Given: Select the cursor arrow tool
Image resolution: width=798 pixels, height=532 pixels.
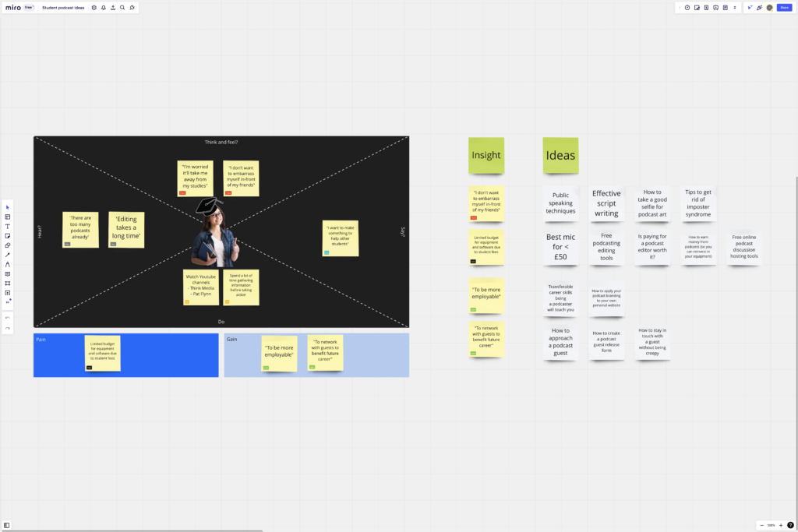Looking at the screenshot, I should 7,207.
